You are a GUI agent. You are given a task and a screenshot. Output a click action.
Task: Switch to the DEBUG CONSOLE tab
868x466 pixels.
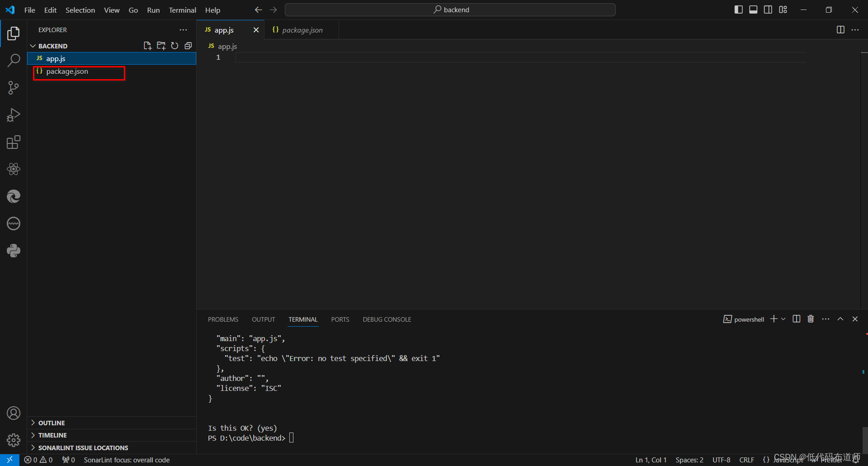[387, 319]
